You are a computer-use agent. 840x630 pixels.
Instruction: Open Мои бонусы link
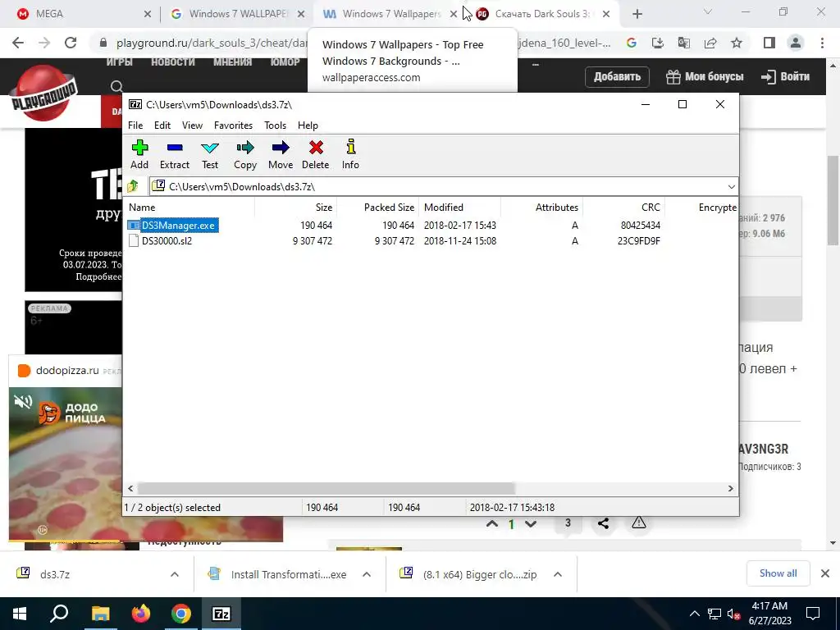tap(705, 76)
